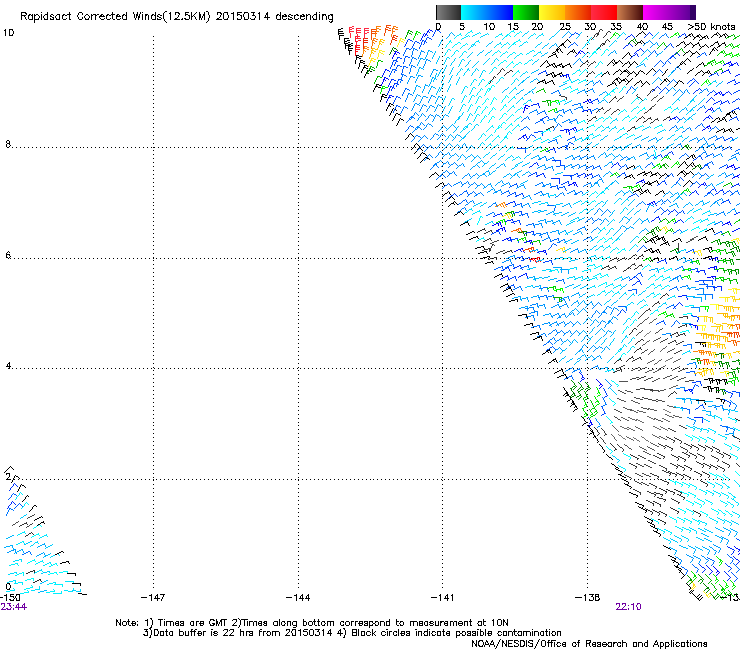Viewport: 740px width, 650px height.
Task: Click the latitude label '8'
Action: tap(8, 144)
